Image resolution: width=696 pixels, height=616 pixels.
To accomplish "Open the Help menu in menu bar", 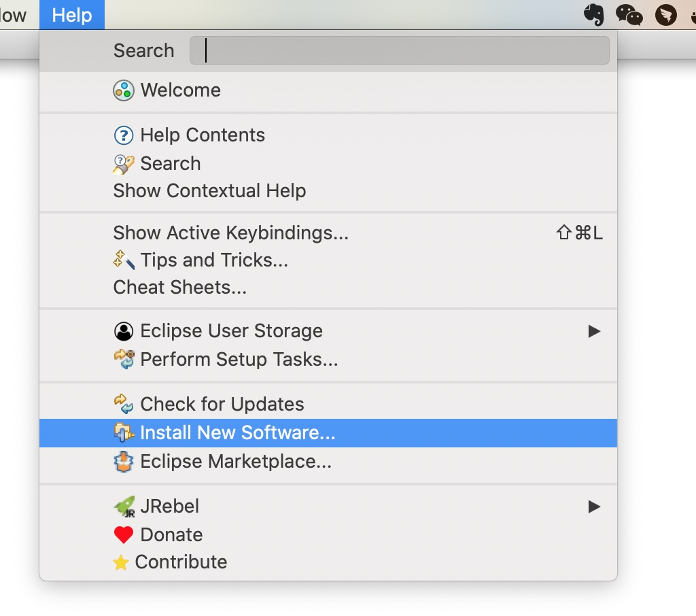I will click(71, 15).
